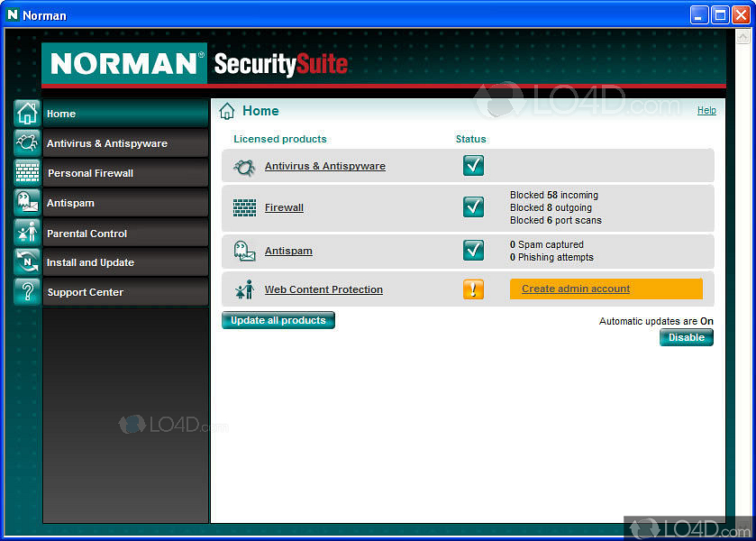Screen dimensions: 756x541
Task: Click the icon next to Web Content Protection
Action: click(244, 289)
